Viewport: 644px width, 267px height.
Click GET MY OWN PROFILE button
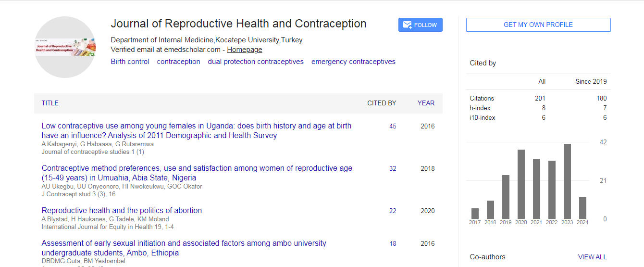click(x=538, y=25)
